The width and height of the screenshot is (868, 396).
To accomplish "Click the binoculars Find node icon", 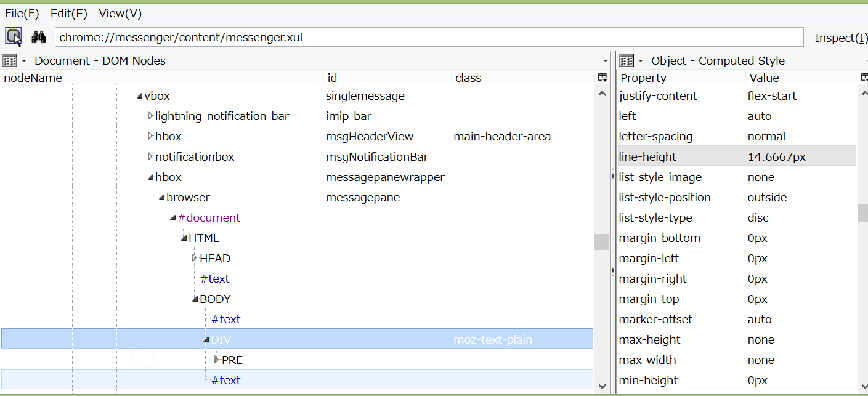I will point(39,37).
